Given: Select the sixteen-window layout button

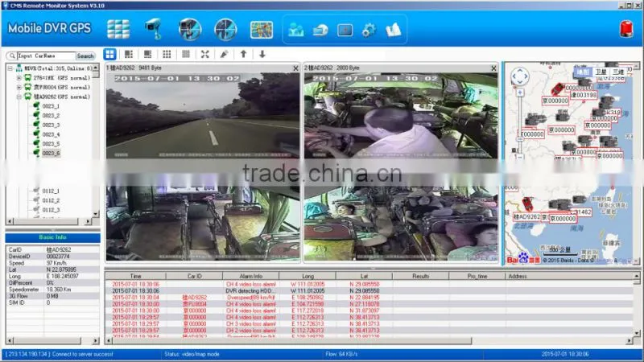Looking at the screenshot, I should pos(186,54).
